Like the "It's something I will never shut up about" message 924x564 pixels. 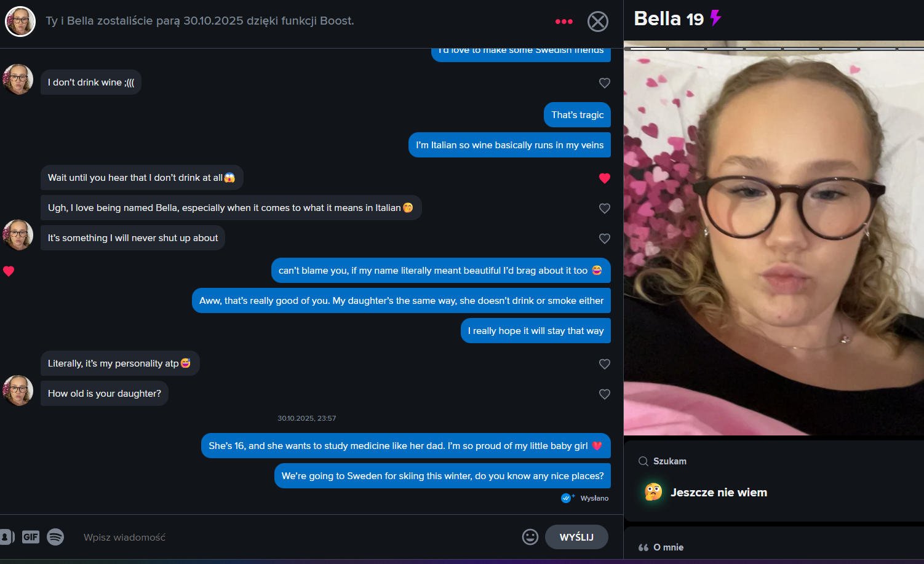click(x=605, y=238)
